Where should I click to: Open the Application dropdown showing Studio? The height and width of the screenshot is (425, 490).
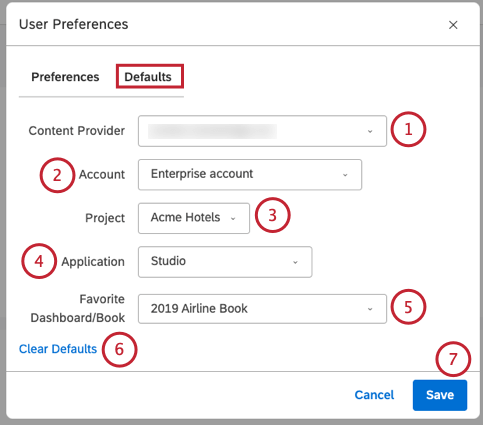click(225, 262)
